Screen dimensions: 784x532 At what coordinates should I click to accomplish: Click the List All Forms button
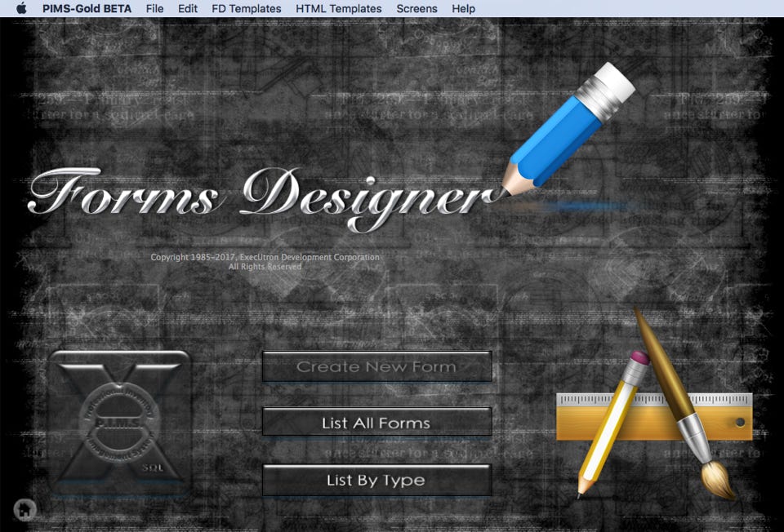(377, 423)
